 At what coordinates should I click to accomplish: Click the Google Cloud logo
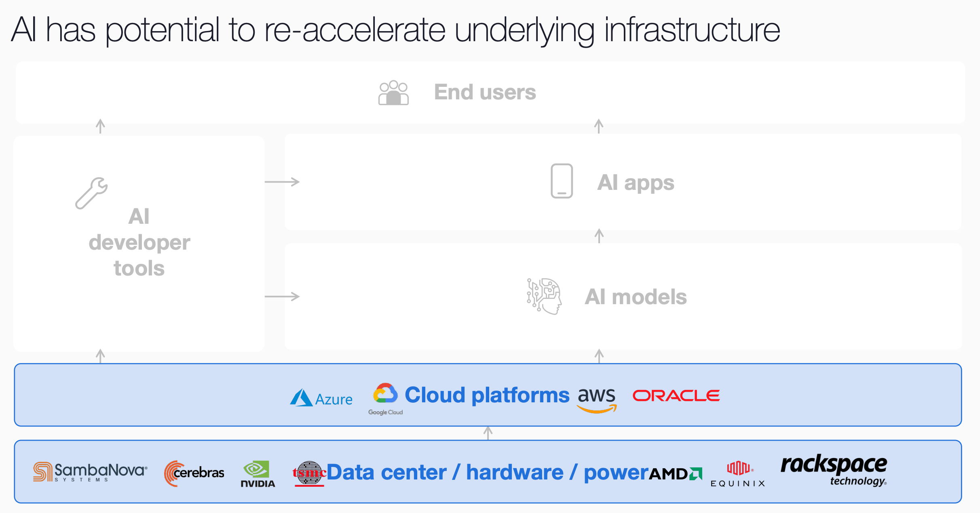tap(385, 398)
